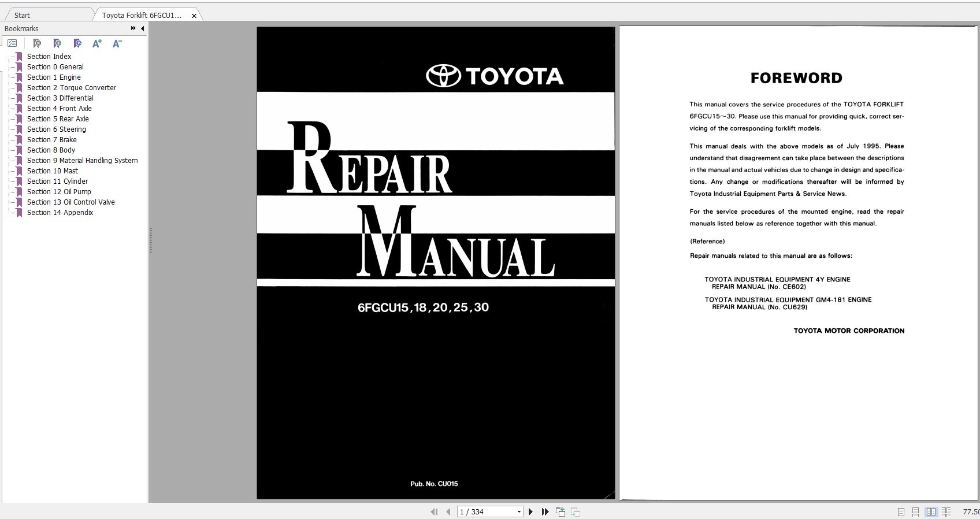This screenshot has height=519, width=980.
Task: Close the Toyota Forklift document tab
Action: [x=194, y=16]
